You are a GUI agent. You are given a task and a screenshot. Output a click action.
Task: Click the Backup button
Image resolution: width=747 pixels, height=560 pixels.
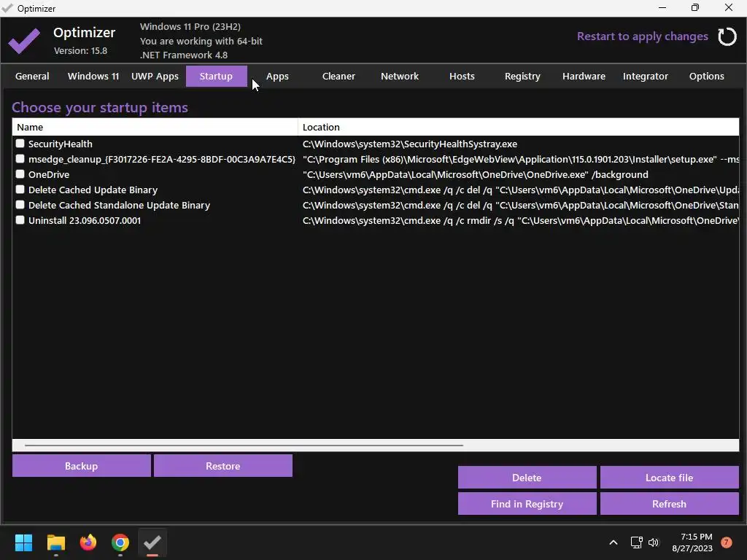82,466
